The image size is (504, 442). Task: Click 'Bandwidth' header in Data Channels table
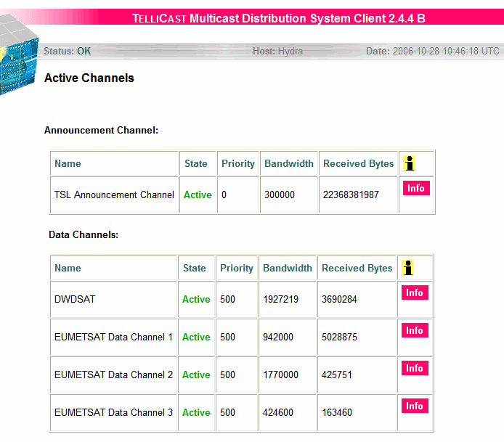[288, 268]
